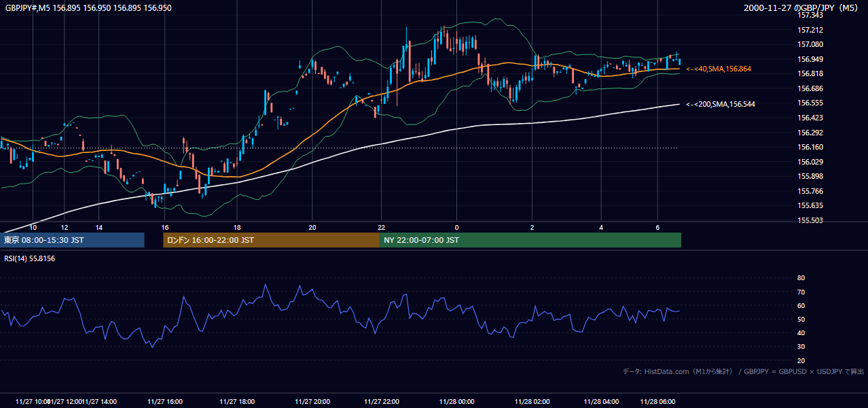This screenshot has height=408, width=868.
Task: Click the 11/27 20:00 bottom date label
Action: point(312,401)
